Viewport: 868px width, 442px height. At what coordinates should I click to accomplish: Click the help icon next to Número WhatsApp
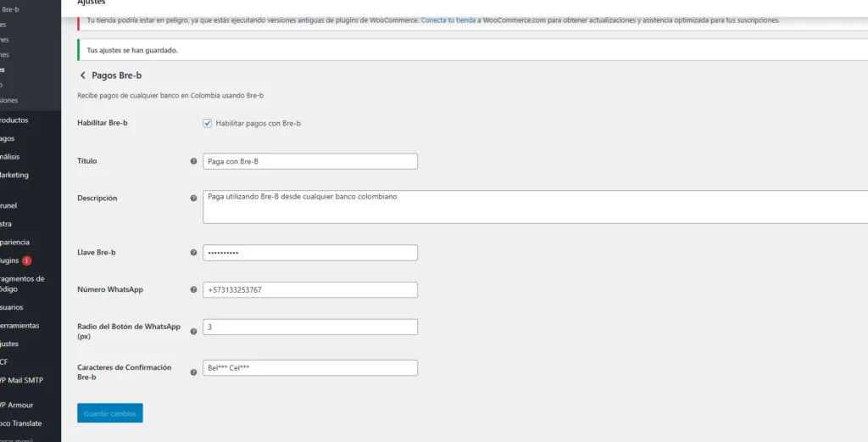[x=193, y=289]
